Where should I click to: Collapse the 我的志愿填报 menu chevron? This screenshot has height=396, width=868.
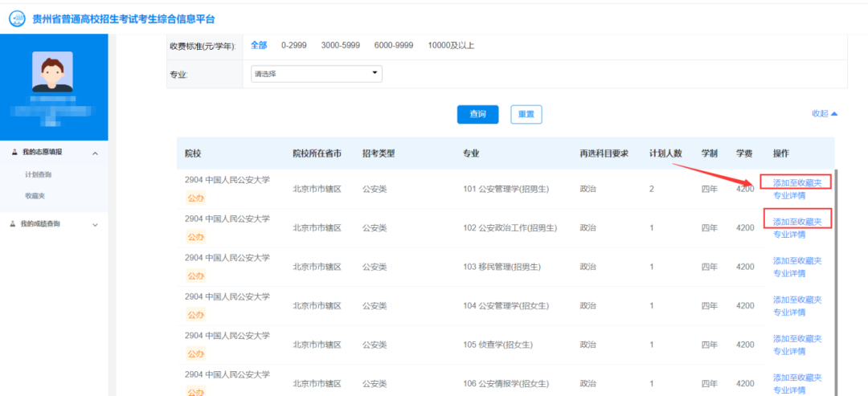point(95,153)
